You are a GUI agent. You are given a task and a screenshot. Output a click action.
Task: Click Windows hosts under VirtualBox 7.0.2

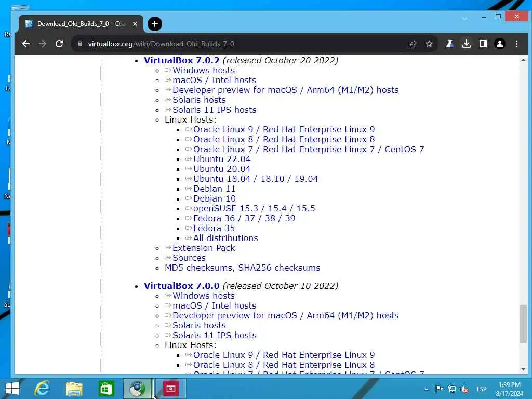[204, 70]
